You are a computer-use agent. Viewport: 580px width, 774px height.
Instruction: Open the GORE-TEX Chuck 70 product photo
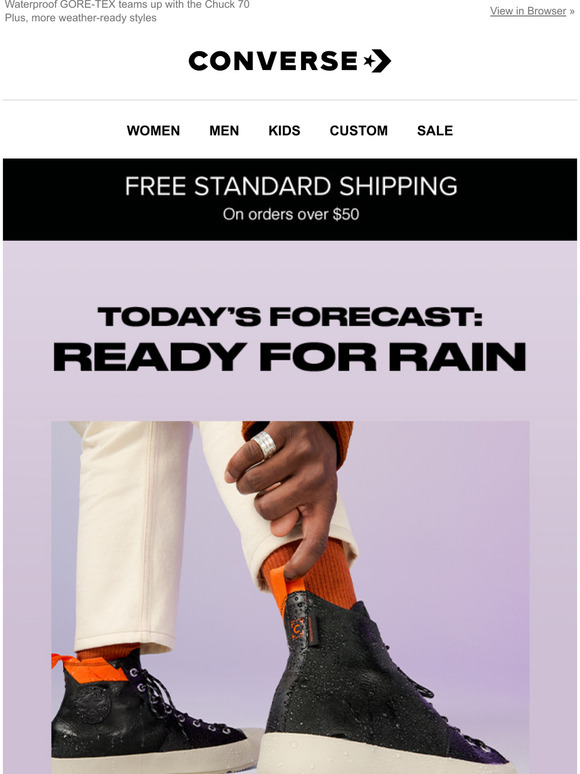290,597
